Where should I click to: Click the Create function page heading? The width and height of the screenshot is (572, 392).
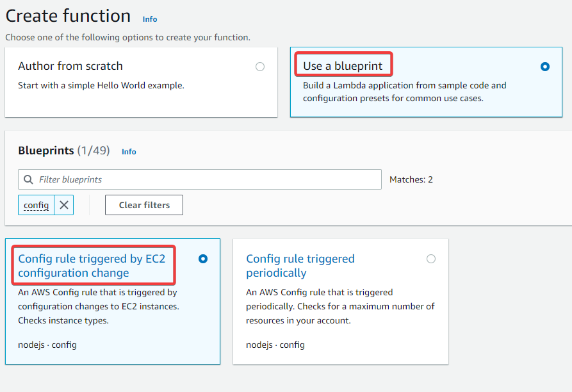coord(67,15)
